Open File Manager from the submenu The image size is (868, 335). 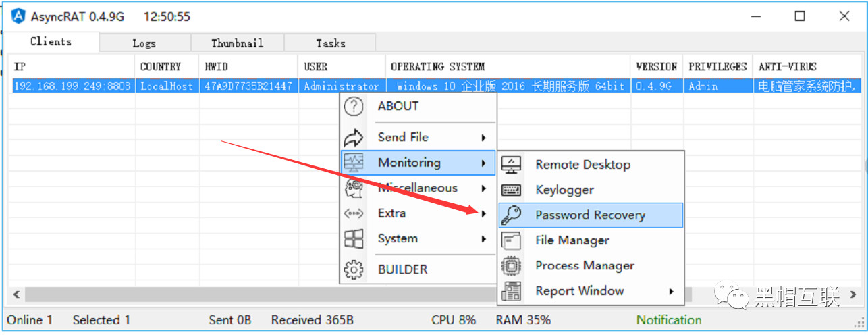(591, 240)
